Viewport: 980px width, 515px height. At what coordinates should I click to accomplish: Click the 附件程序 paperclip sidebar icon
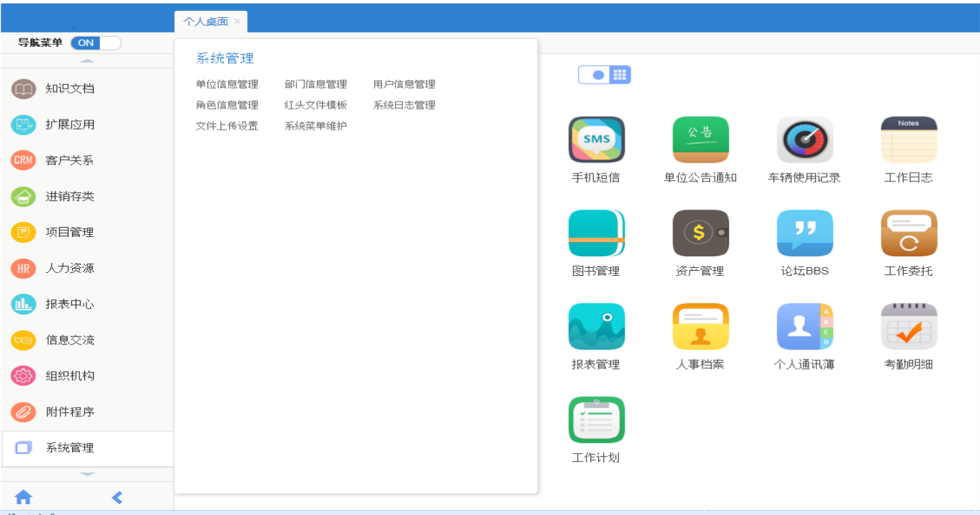[24, 412]
